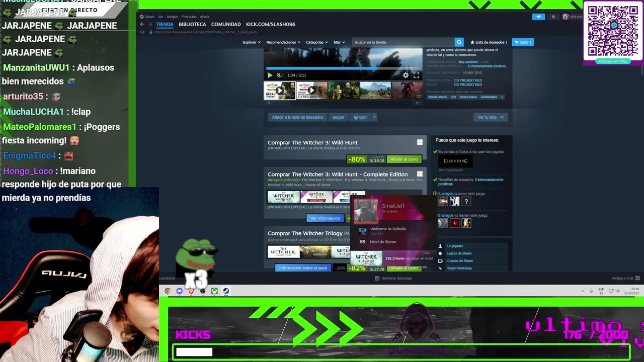Click the Amigos y chat icon
The width and height of the screenshot is (644, 362).
637,278
